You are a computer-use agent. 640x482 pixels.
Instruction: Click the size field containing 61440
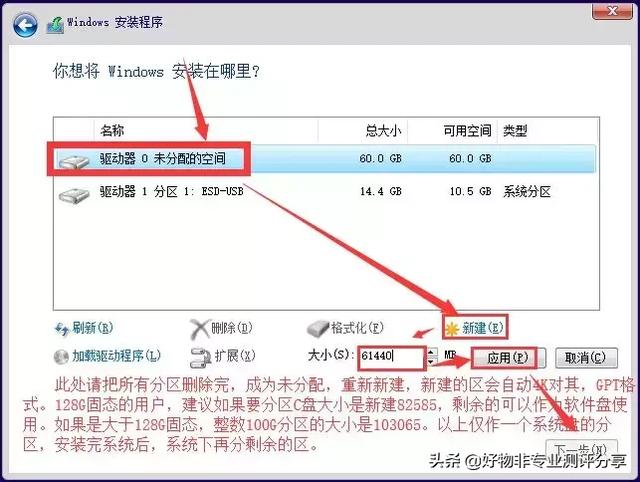click(x=392, y=356)
